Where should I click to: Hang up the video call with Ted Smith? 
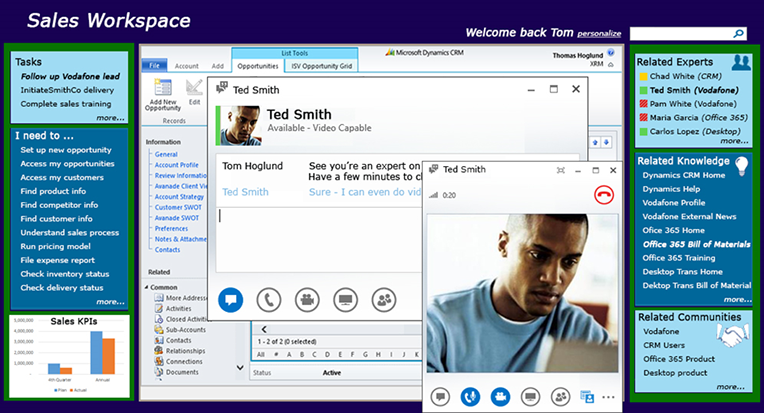pyautogui.click(x=603, y=195)
